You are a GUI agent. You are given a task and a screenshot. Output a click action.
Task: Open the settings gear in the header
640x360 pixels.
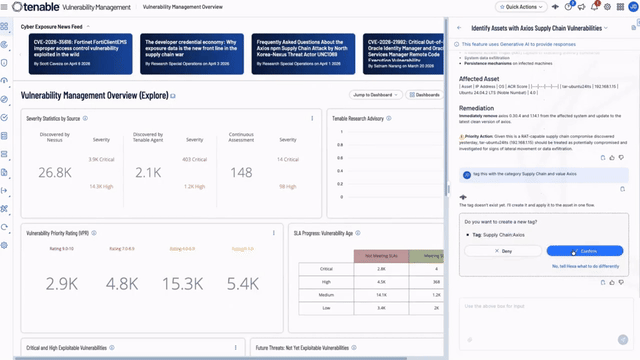607,7
